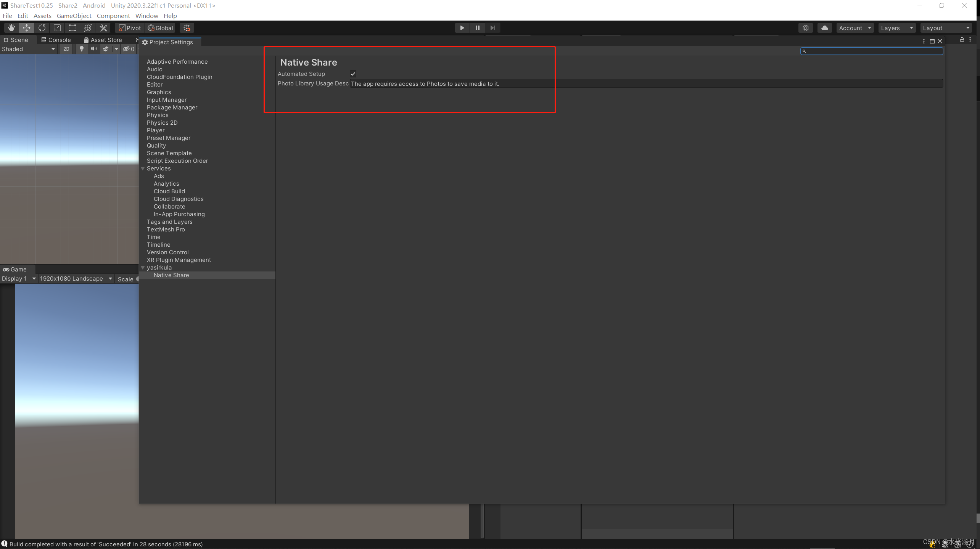Image resolution: width=980 pixels, height=549 pixels.
Task: Select In-App Purchasing under Services
Action: (x=179, y=214)
